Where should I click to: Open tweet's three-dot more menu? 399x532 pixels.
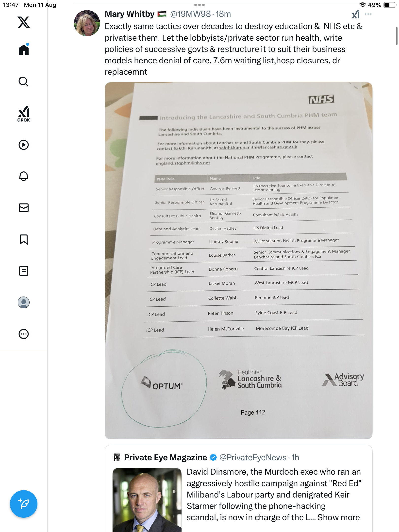coord(368,14)
